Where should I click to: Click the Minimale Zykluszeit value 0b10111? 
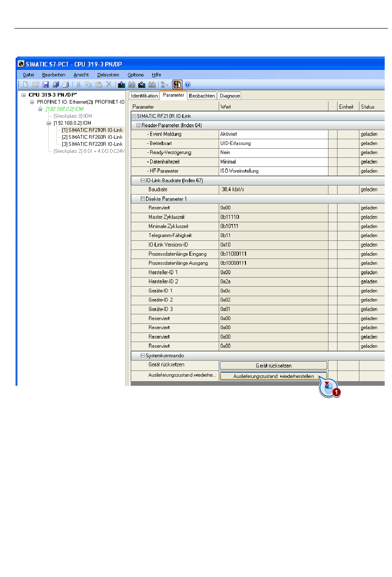(x=273, y=226)
